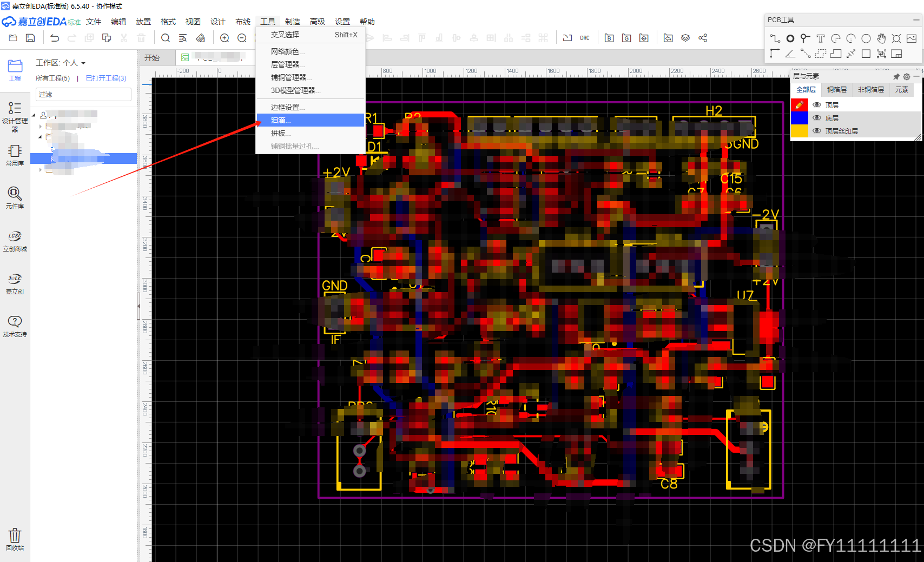Switch to the 元素 tab

(x=901, y=90)
